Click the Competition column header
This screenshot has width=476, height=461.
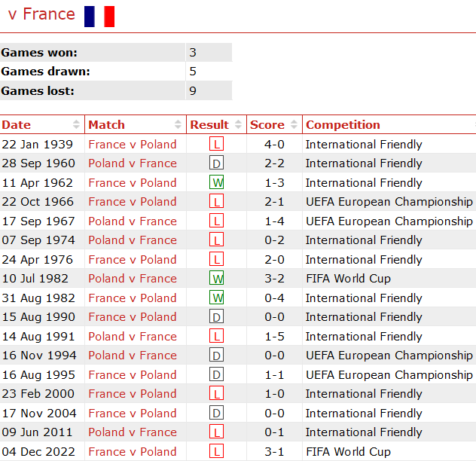pyautogui.click(x=343, y=125)
